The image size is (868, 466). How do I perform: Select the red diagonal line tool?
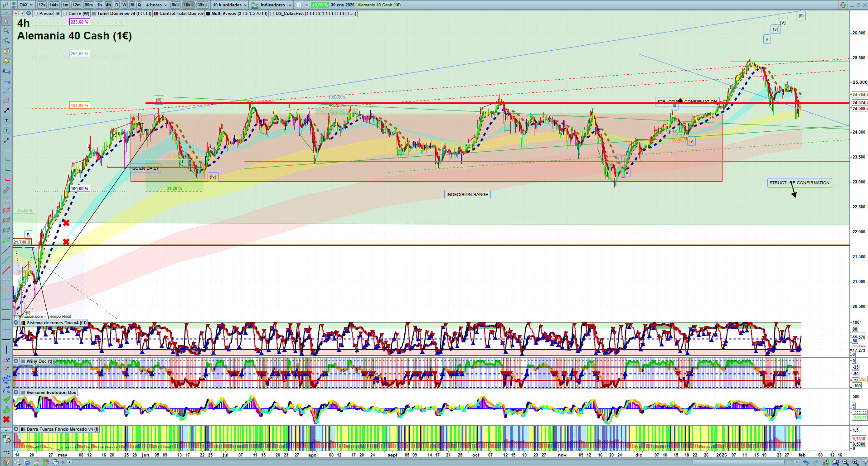(6, 270)
